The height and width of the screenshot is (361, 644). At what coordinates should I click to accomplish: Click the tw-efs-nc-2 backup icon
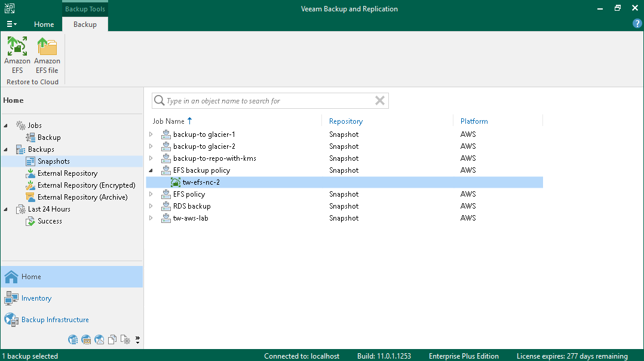pyautogui.click(x=175, y=182)
